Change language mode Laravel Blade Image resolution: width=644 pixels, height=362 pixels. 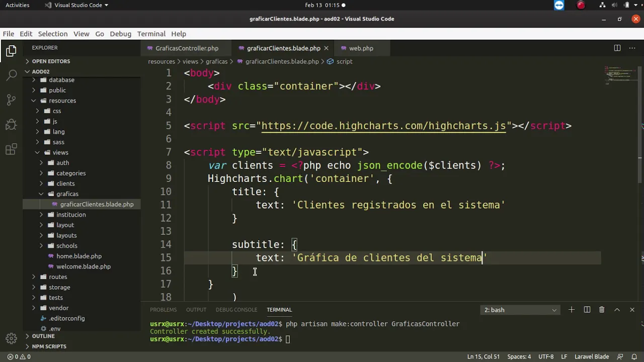592,356
